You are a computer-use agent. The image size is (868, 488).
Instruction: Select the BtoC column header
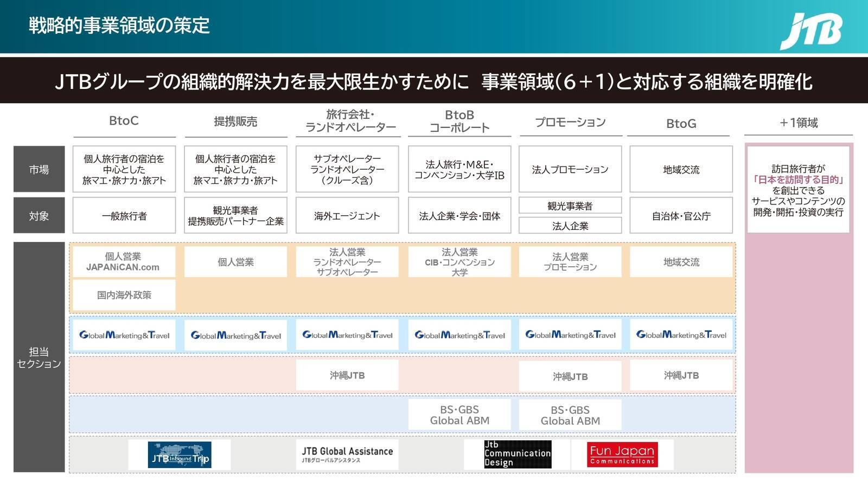pos(124,121)
